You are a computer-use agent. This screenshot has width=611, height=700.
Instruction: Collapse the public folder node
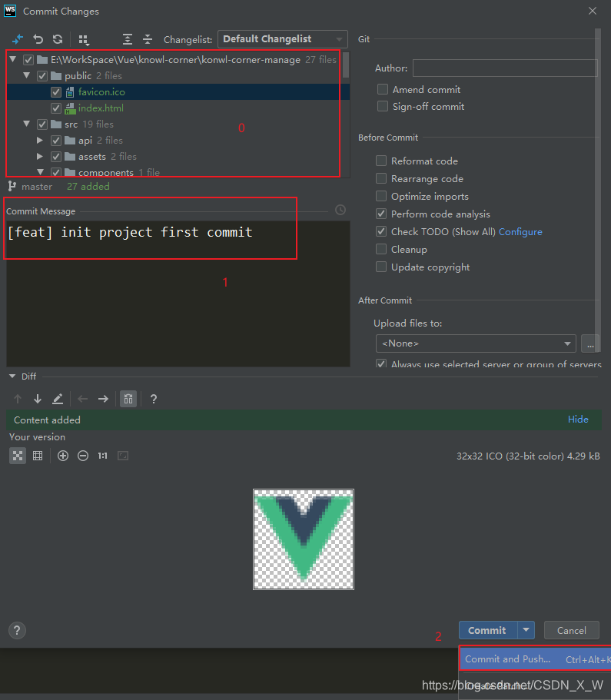tap(27, 75)
